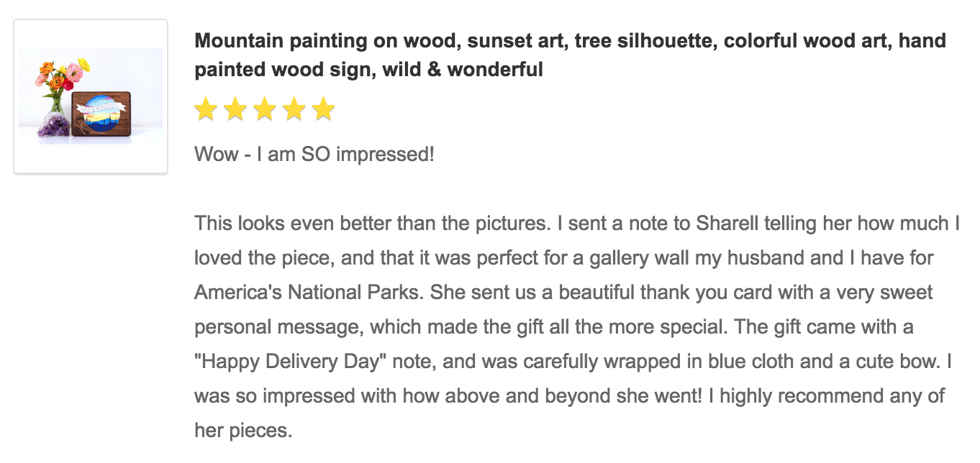Click the second rating star
This screenshot has width=980, height=463.
[235, 110]
